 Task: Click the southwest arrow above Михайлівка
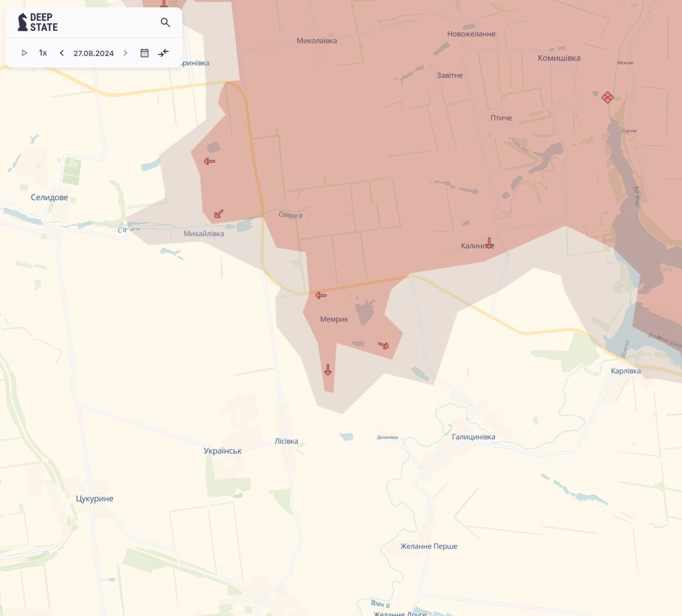tap(219, 214)
